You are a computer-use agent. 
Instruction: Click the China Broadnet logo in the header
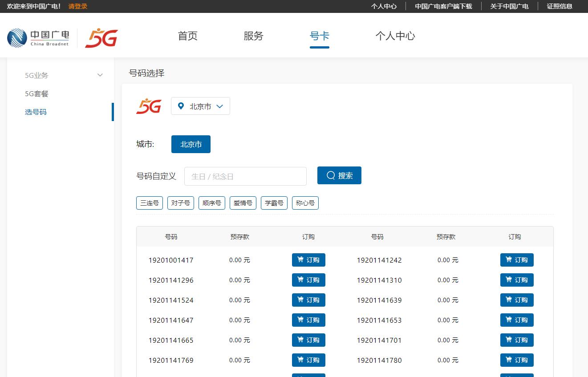click(38, 37)
